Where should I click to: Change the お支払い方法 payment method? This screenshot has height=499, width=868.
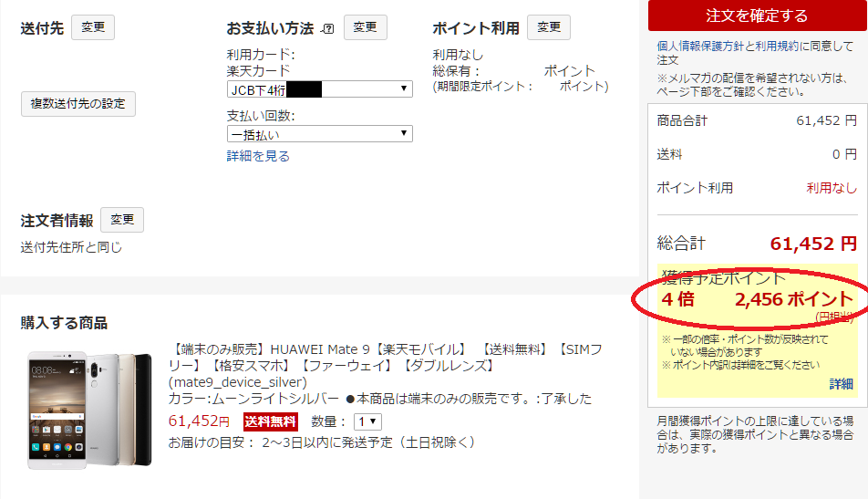tap(366, 27)
